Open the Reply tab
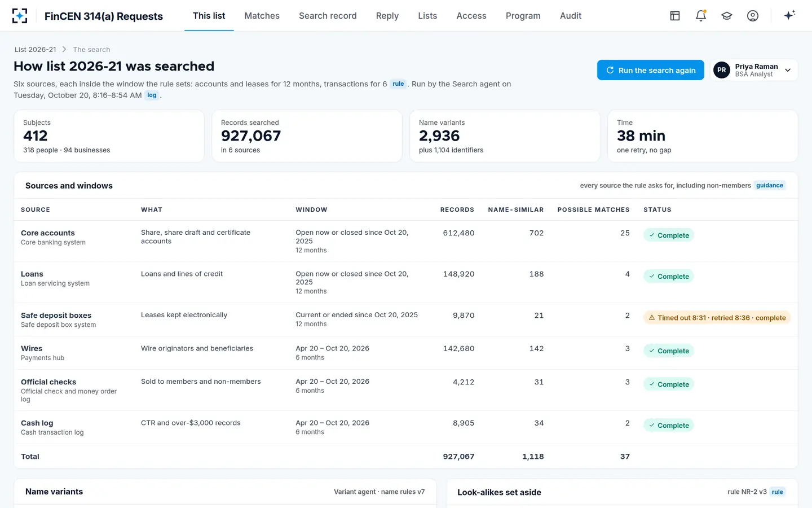 [387, 16]
